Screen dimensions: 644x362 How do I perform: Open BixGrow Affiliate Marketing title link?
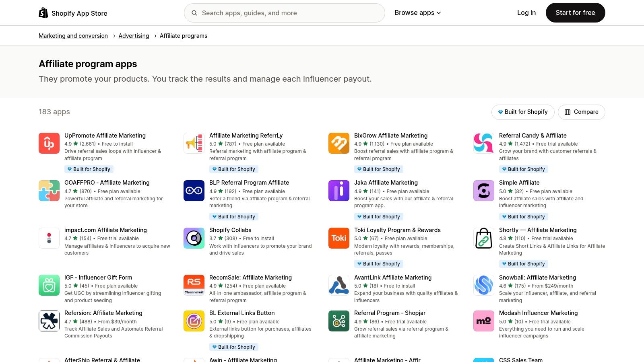pos(391,136)
